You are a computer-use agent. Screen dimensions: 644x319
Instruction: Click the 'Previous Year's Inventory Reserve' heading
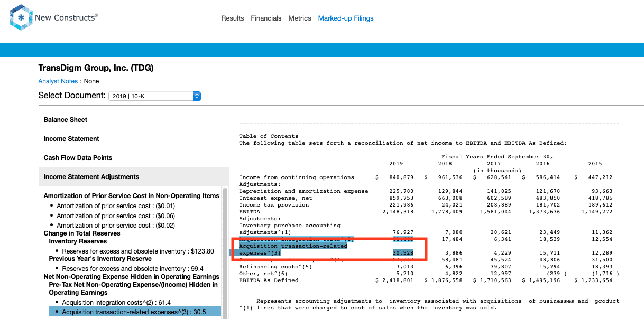100,259
